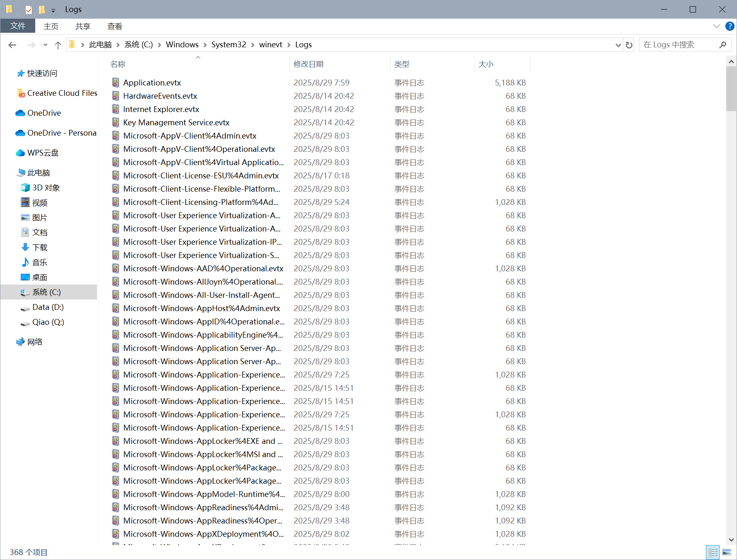Click the Up one level arrow
The height and width of the screenshot is (560, 737).
point(58,45)
